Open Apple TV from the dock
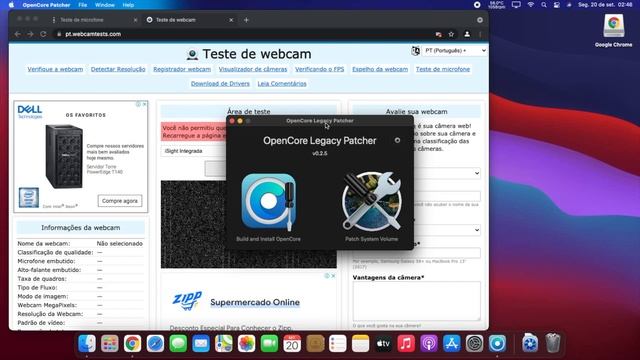640x360 pixels. coord(383,344)
